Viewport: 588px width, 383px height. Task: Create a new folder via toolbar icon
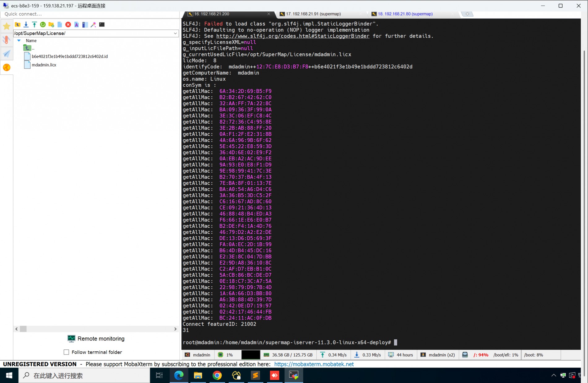(51, 24)
